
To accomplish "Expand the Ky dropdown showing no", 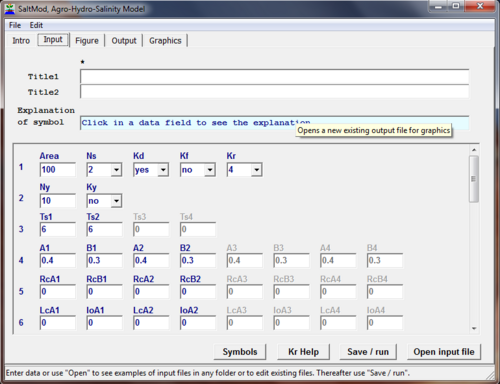I will pyautogui.click(x=116, y=201).
